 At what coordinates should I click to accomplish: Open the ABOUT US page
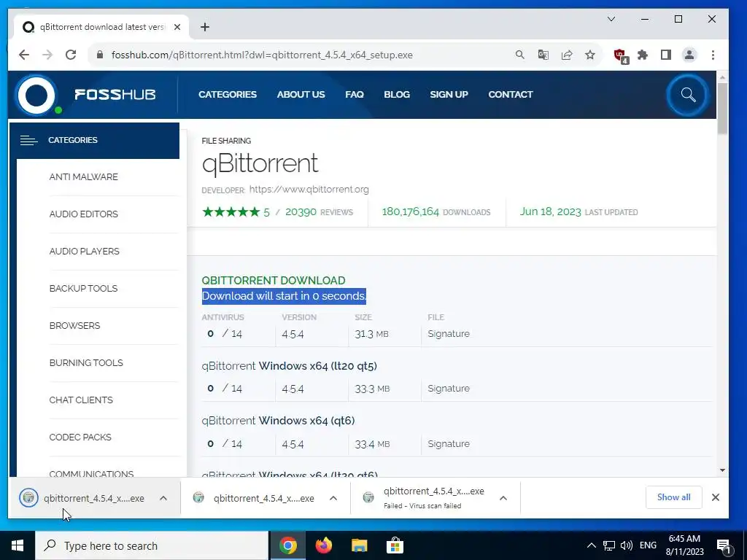coord(301,94)
